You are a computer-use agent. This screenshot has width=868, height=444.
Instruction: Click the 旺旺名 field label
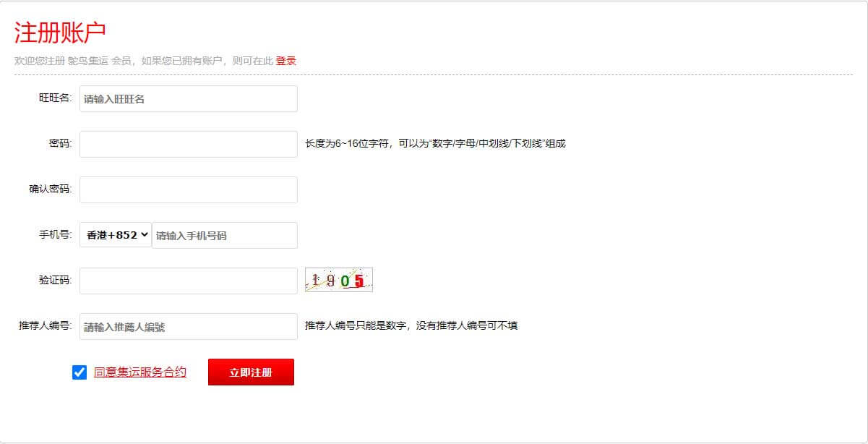[56, 98]
